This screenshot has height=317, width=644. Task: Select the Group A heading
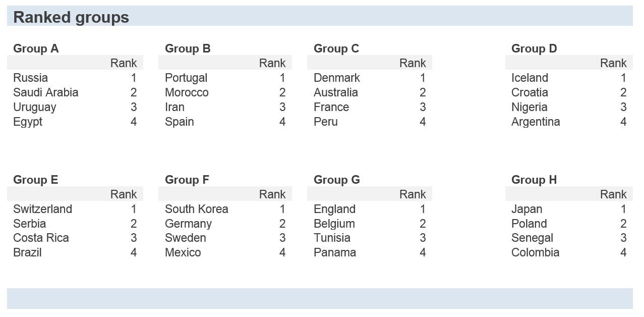(36, 48)
